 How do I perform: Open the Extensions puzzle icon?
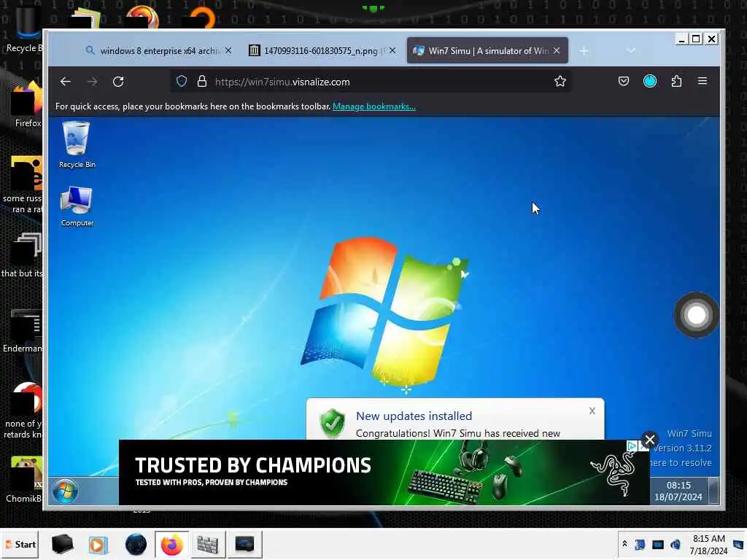coord(676,82)
